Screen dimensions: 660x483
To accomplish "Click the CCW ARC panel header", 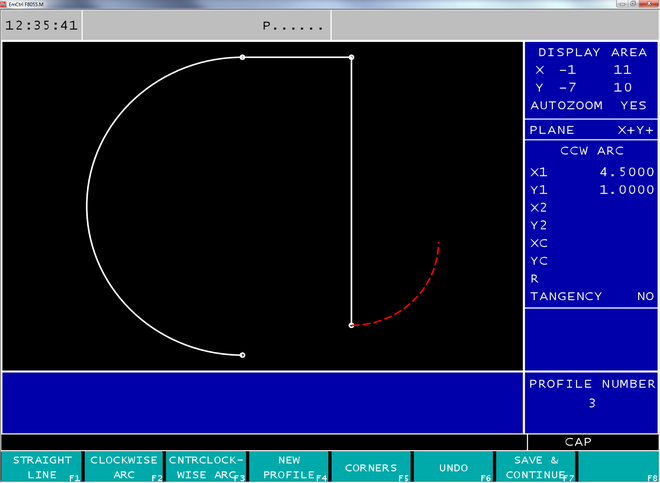I will point(591,151).
